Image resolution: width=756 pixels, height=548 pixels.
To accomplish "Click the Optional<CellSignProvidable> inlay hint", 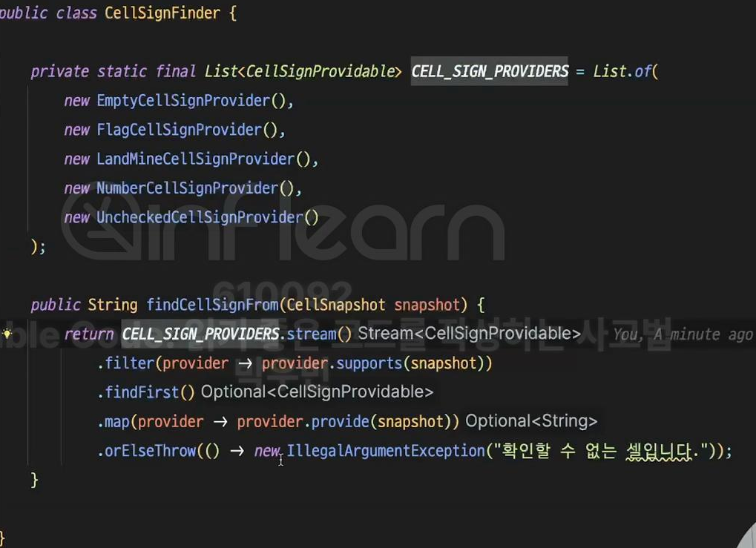I will point(317,392).
